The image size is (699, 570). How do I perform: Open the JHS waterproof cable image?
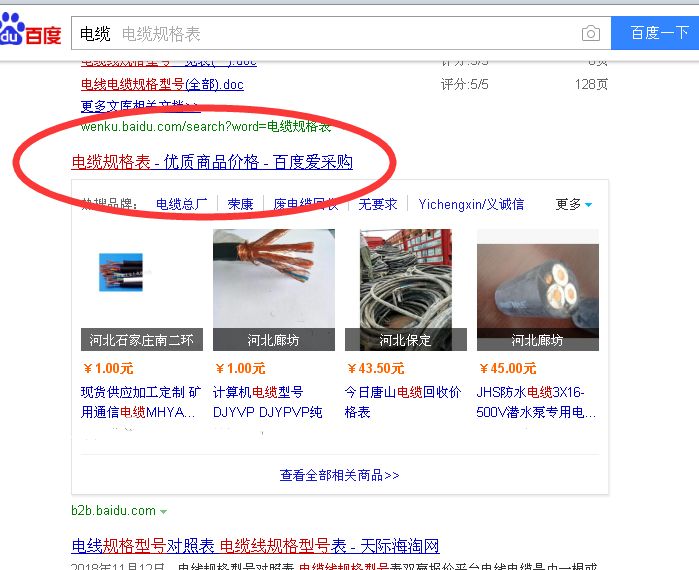[x=538, y=290]
